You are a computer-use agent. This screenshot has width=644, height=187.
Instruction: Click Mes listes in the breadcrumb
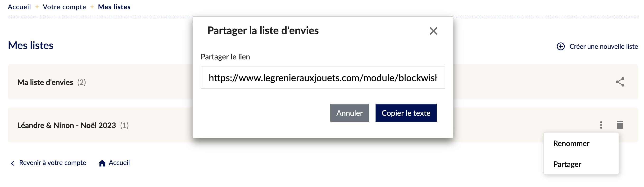point(114,7)
